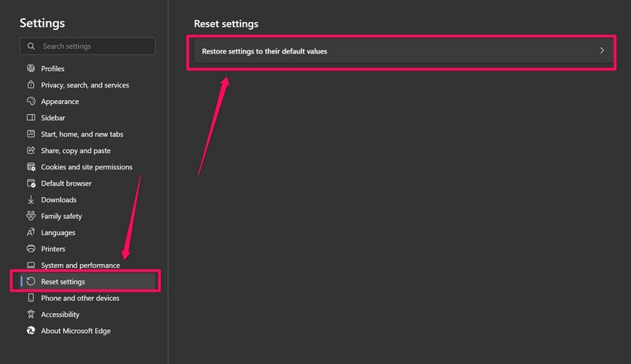Click the magnifier icon in search box

[x=31, y=46]
